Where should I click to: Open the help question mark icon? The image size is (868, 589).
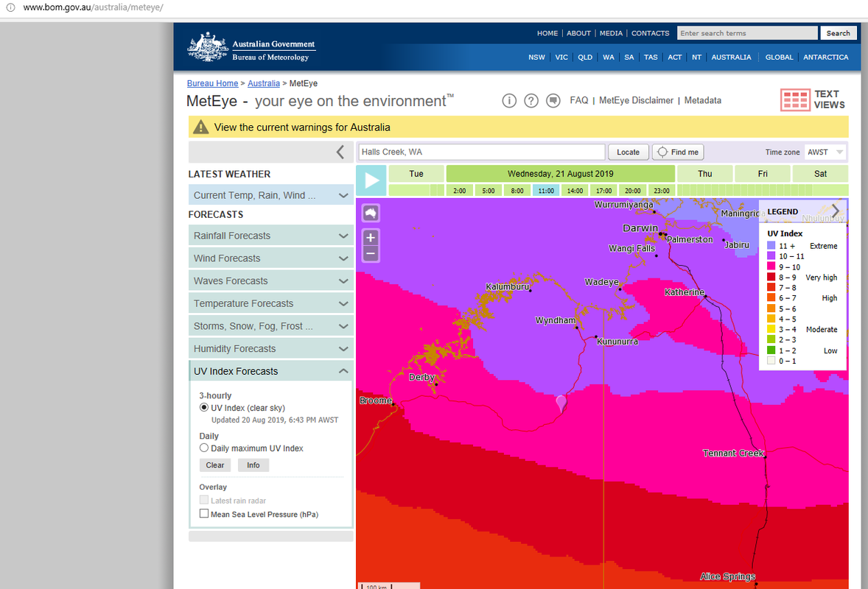point(531,101)
